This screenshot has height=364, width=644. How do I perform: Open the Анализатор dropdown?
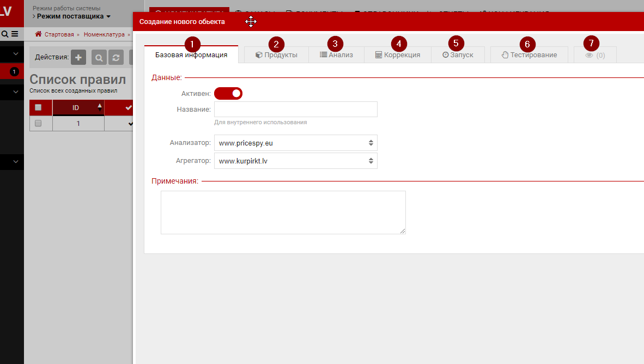click(295, 143)
